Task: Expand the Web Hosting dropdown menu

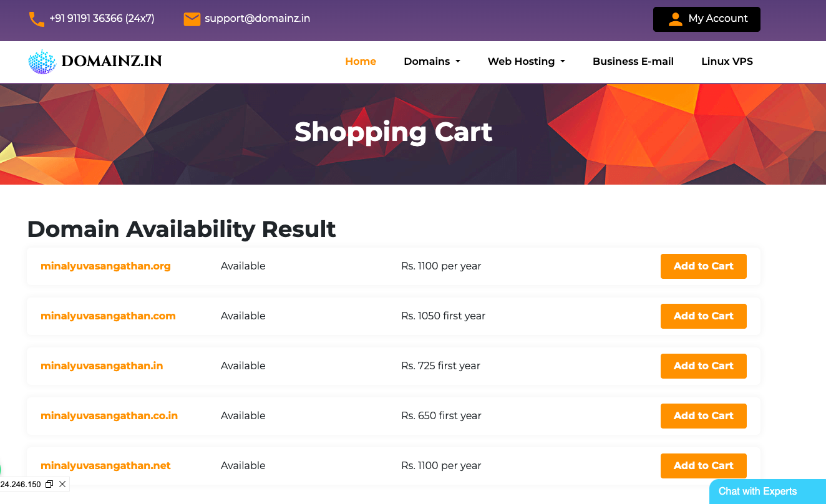Action: point(526,62)
